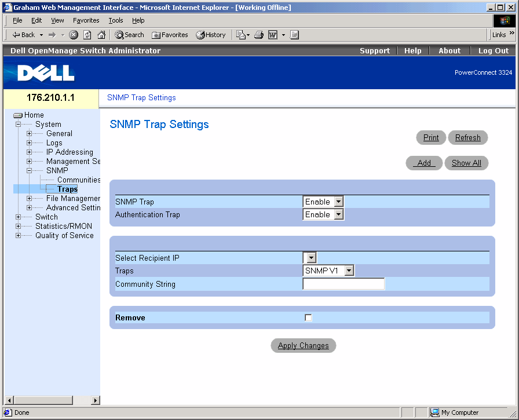Expand the Logs tree node

[x=29, y=143]
